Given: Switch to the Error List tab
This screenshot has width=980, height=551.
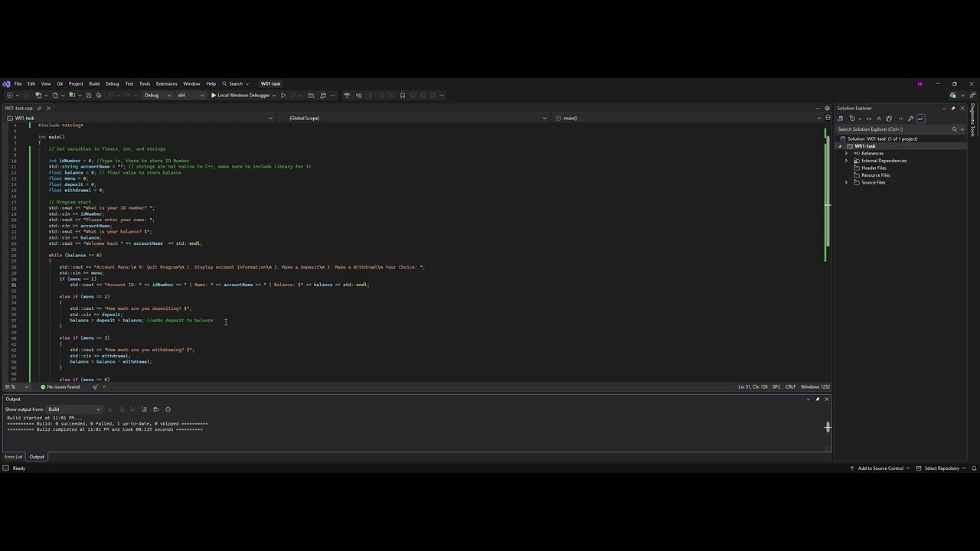Looking at the screenshot, I should (x=14, y=457).
